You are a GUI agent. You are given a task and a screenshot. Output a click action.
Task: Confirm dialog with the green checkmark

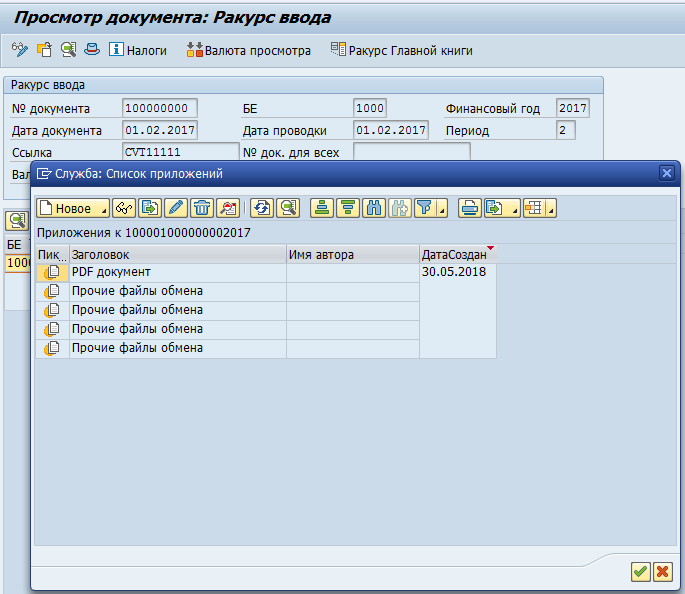[x=640, y=571]
